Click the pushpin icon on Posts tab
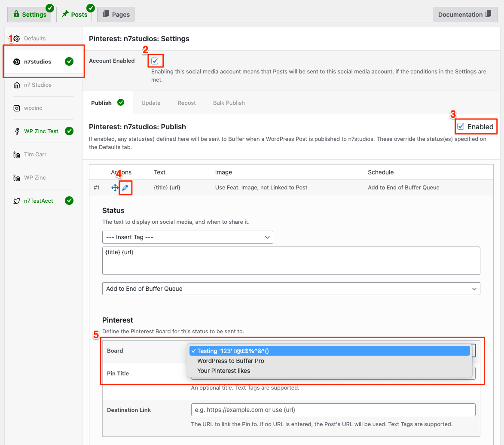Screen dimensions: 504x445 pyautogui.click(x=65, y=14)
